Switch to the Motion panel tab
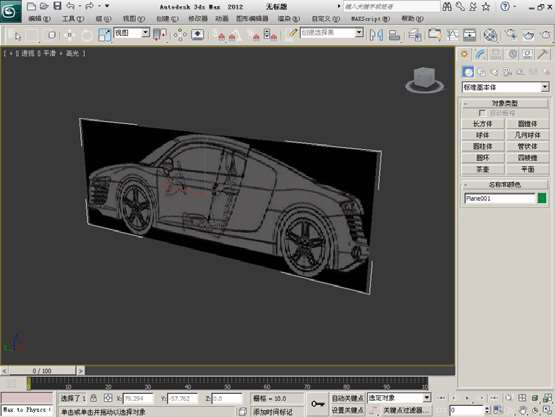 tap(512, 54)
